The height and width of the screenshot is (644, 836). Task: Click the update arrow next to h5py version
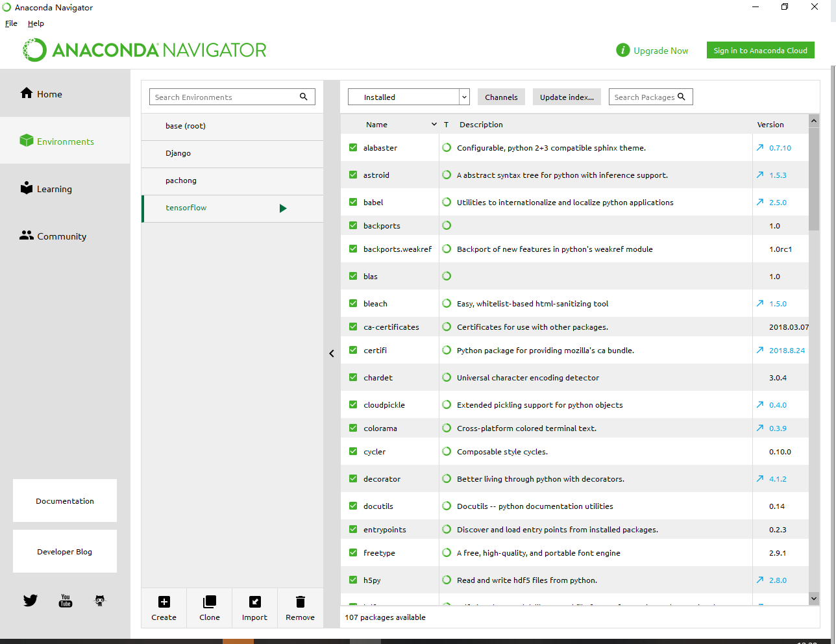pyautogui.click(x=760, y=580)
